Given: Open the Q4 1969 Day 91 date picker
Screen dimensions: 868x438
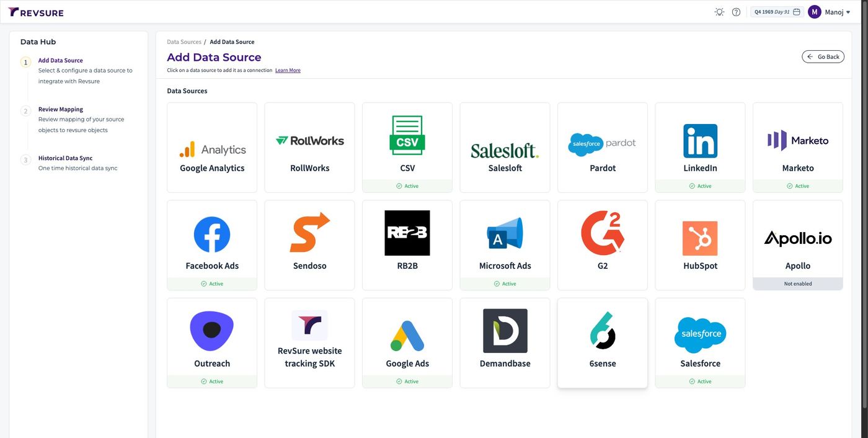Looking at the screenshot, I should coord(777,12).
